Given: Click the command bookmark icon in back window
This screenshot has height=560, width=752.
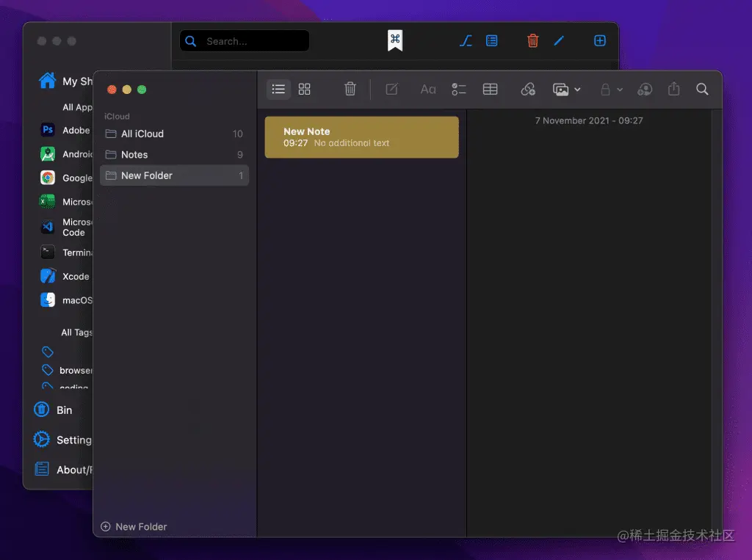Looking at the screenshot, I should pyautogui.click(x=395, y=40).
